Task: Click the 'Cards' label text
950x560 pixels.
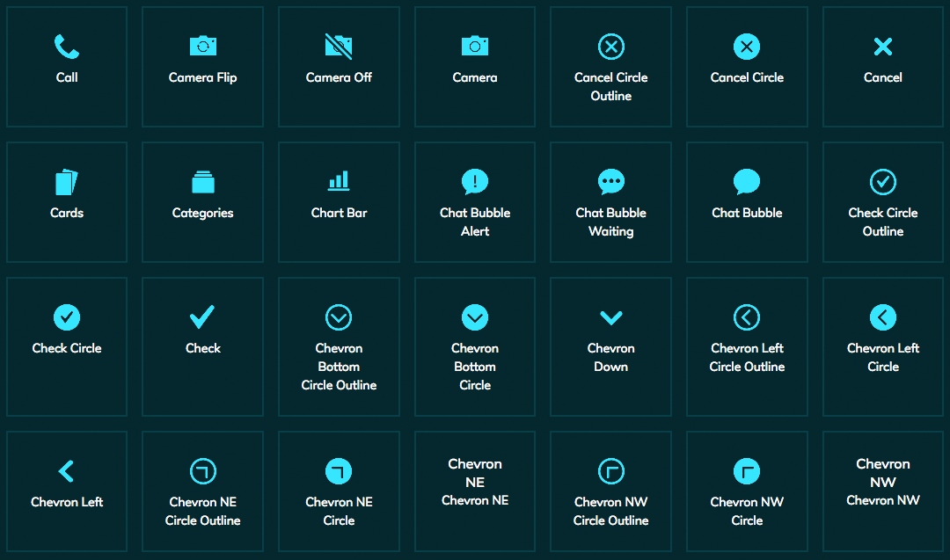Action: 67,213
